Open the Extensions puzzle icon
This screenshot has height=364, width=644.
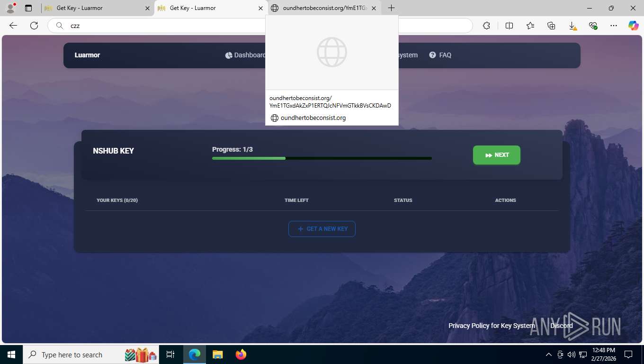(486, 26)
